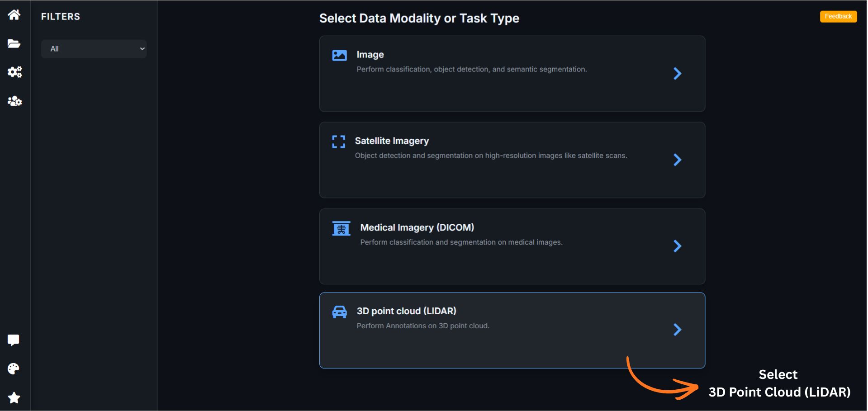Expand Medical Imagery with its chevron arrow
Viewport: 868px width, 411px height.
[x=677, y=246]
